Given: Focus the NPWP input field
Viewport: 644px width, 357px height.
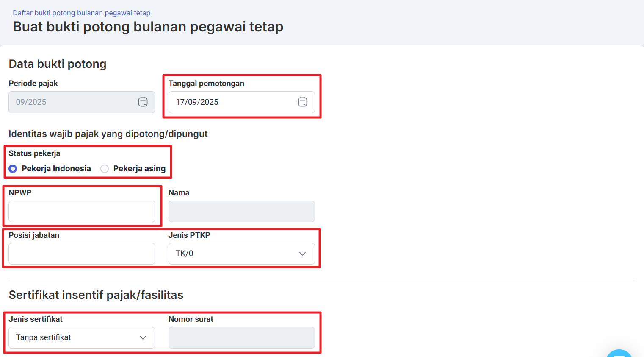Looking at the screenshot, I should coord(82,211).
